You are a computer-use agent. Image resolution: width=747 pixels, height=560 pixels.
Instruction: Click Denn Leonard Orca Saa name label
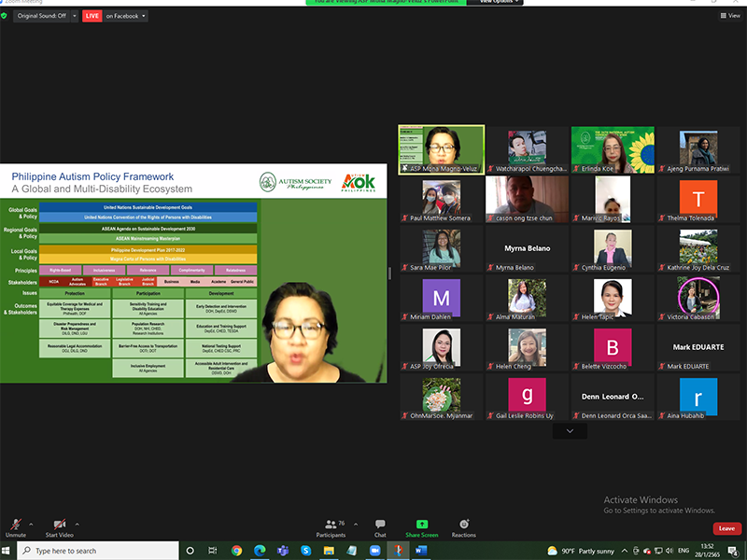point(616,415)
